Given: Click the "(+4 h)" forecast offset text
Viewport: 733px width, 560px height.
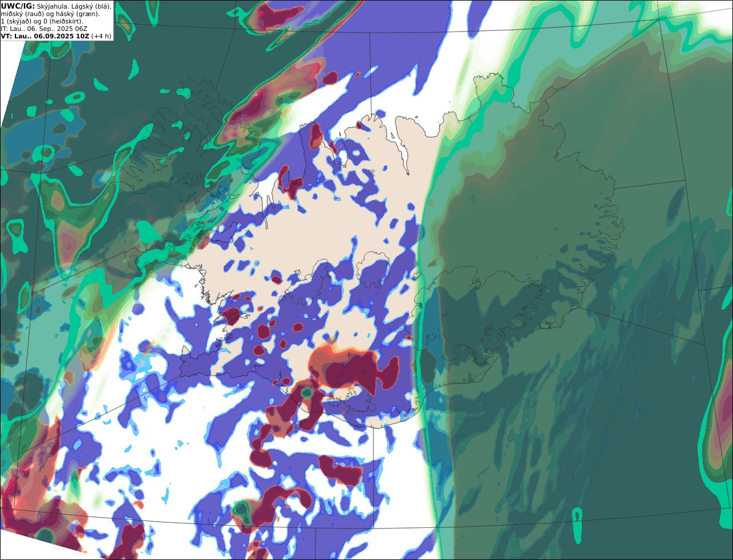Looking at the screenshot, I should click(101, 36).
